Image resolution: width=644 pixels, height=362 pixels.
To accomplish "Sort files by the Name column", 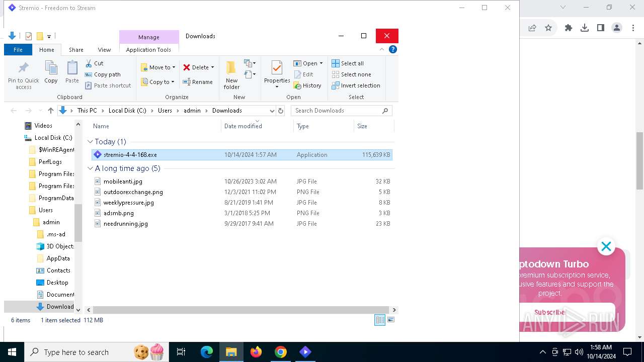I will [x=156, y=126].
